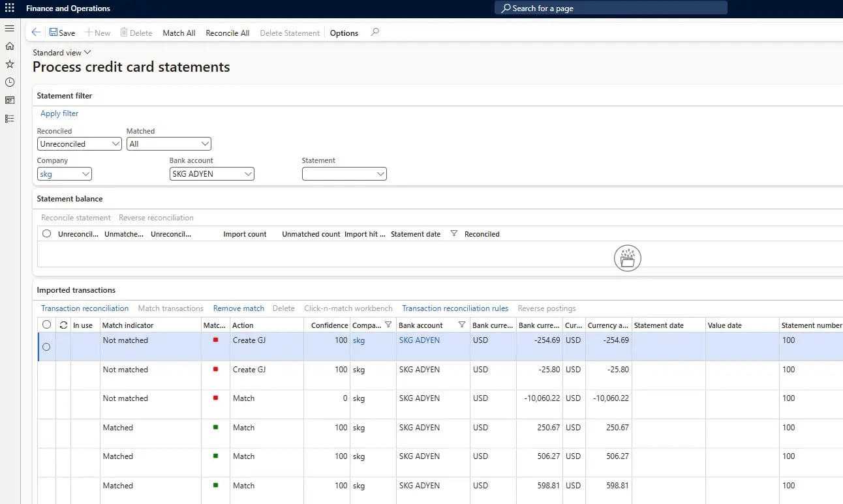Open Recent clock icon in sidebar
Screen dimensions: 843x504
[x=9, y=82]
